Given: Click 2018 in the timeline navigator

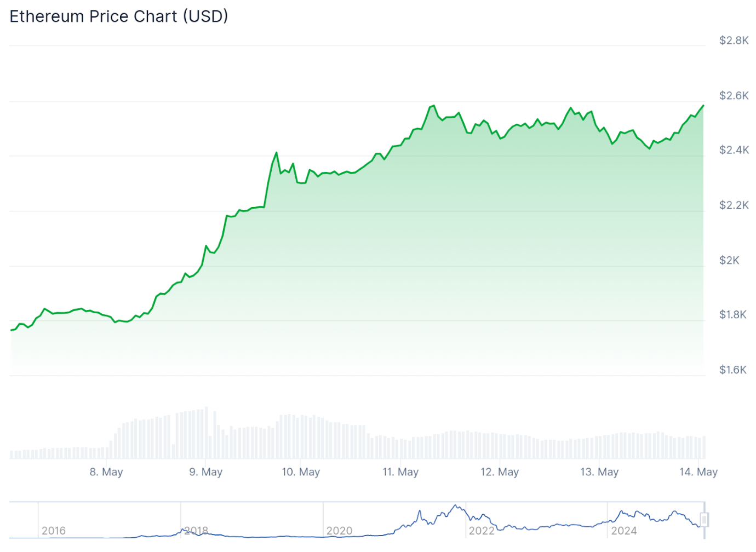Looking at the screenshot, I should (196, 531).
